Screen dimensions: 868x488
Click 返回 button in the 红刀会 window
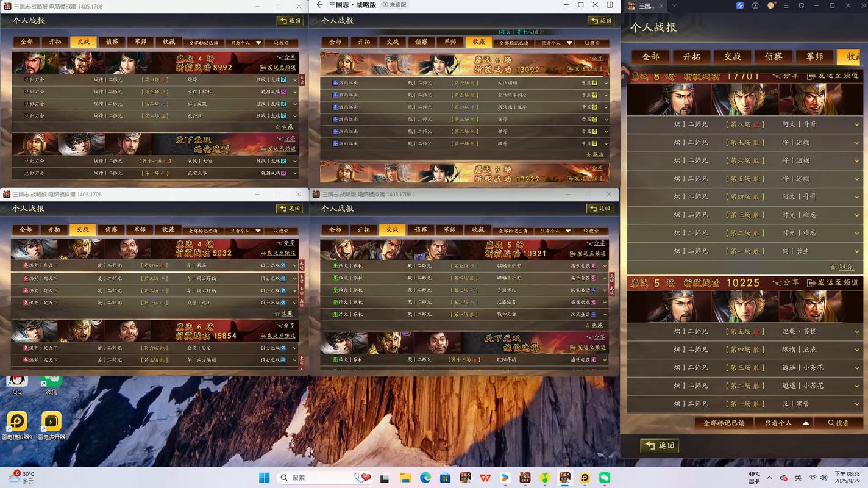pyautogui.click(x=290, y=21)
